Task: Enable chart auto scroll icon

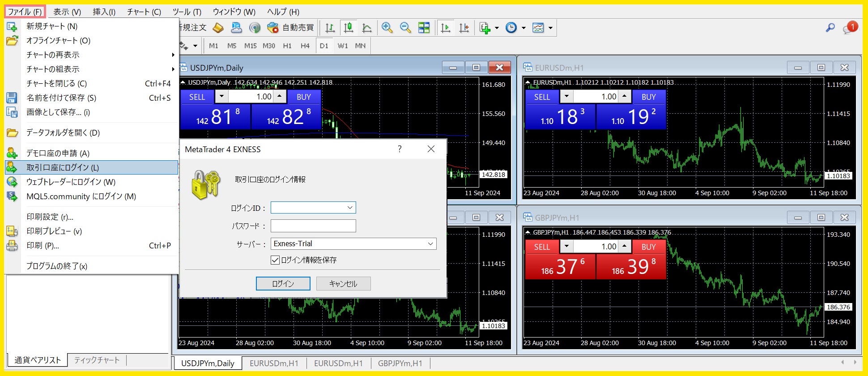Action: (x=446, y=28)
